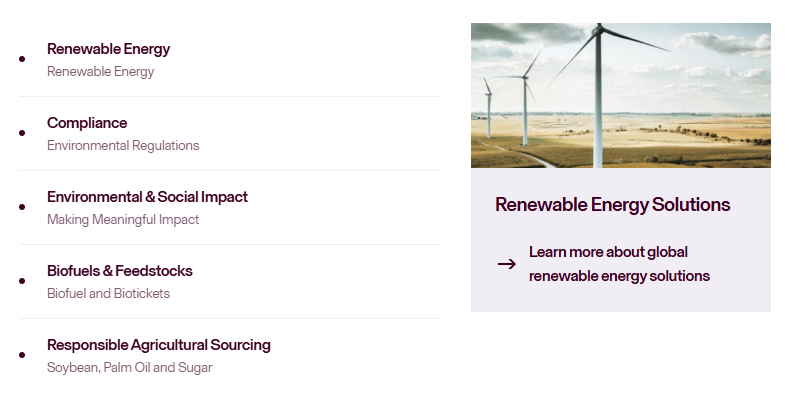Click the right arrow icon in card
This screenshot has height=415, width=789.
507,264
